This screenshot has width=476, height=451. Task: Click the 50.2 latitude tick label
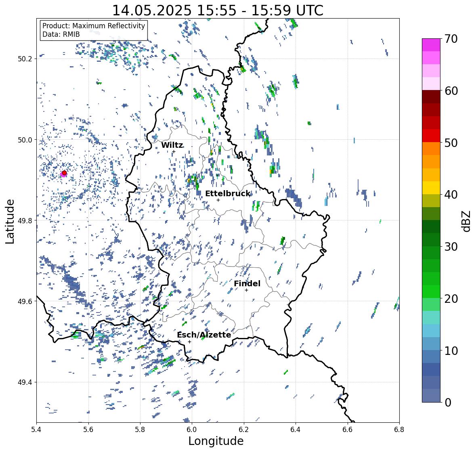coord(24,59)
